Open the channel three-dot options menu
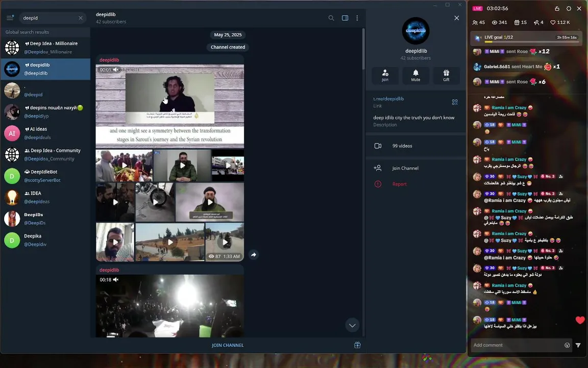This screenshot has width=588, height=368. point(357,18)
